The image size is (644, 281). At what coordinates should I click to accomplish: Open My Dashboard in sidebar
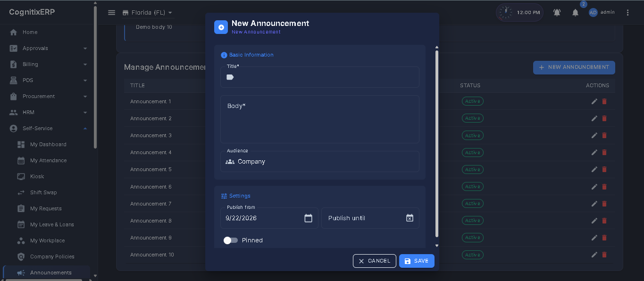tap(47, 144)
